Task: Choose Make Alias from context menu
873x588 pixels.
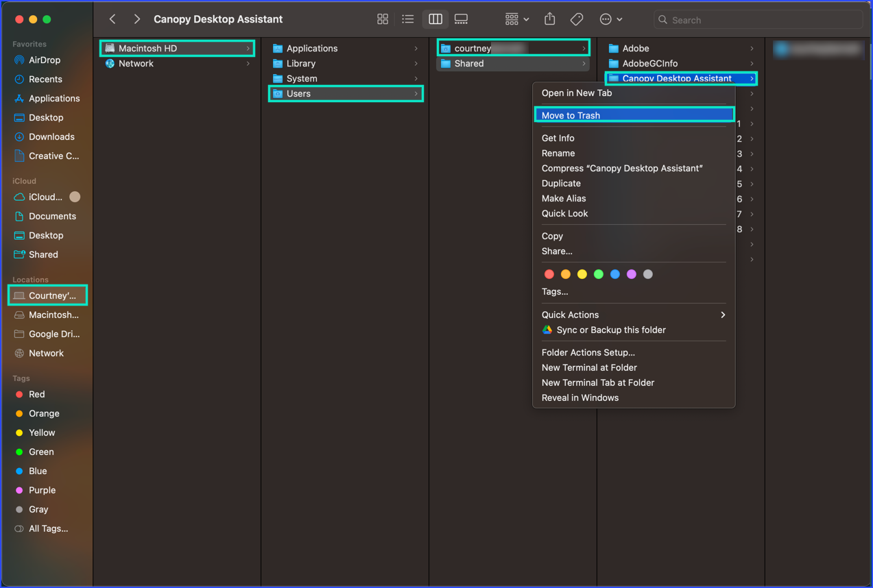Action: 634,199
